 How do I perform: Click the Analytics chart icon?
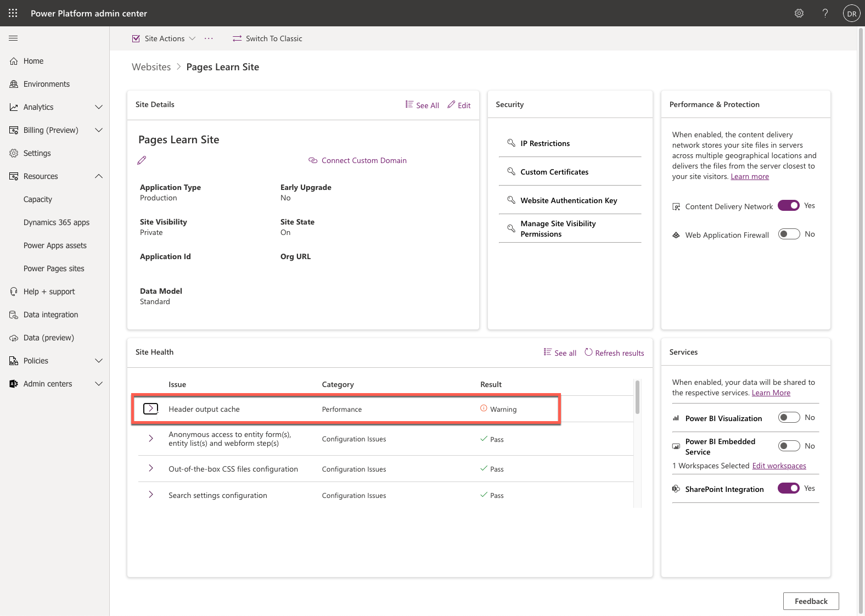click(14, 107)
